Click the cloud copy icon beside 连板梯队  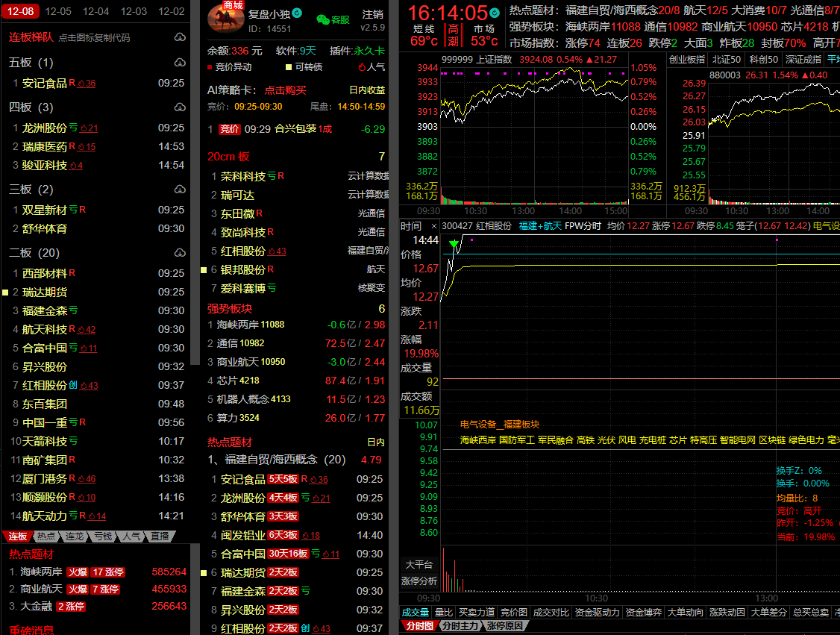179,37
